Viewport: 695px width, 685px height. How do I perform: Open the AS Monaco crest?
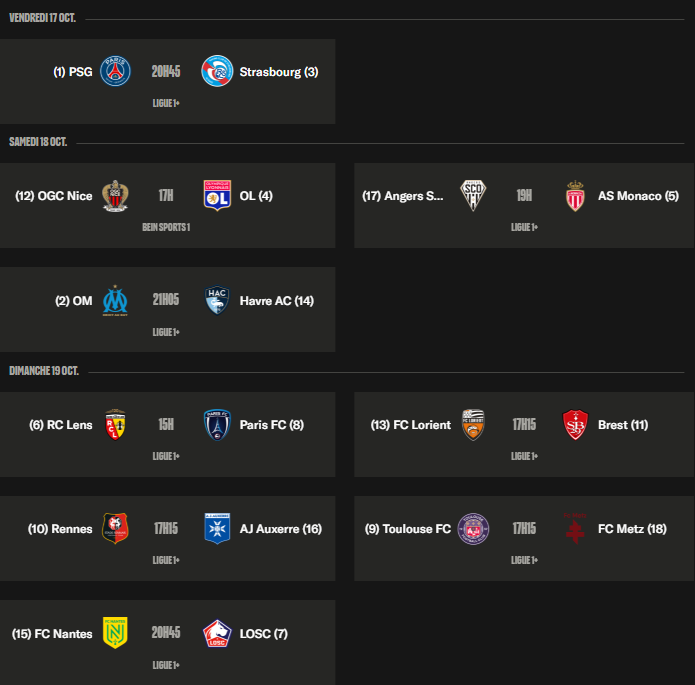pyautogui.click(x=575, y=196)
